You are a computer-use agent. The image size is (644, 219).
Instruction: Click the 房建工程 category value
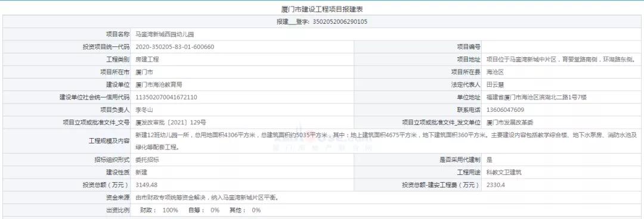(x=147, y=60)
